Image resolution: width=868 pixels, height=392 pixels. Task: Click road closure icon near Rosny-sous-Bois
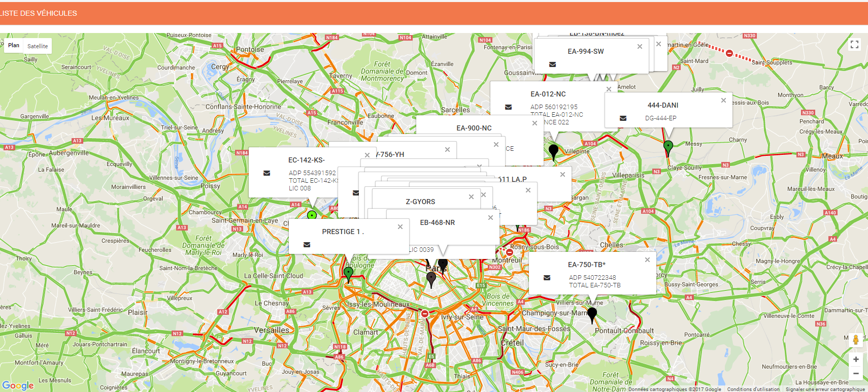pyautogui.click(x=510, y=252)
